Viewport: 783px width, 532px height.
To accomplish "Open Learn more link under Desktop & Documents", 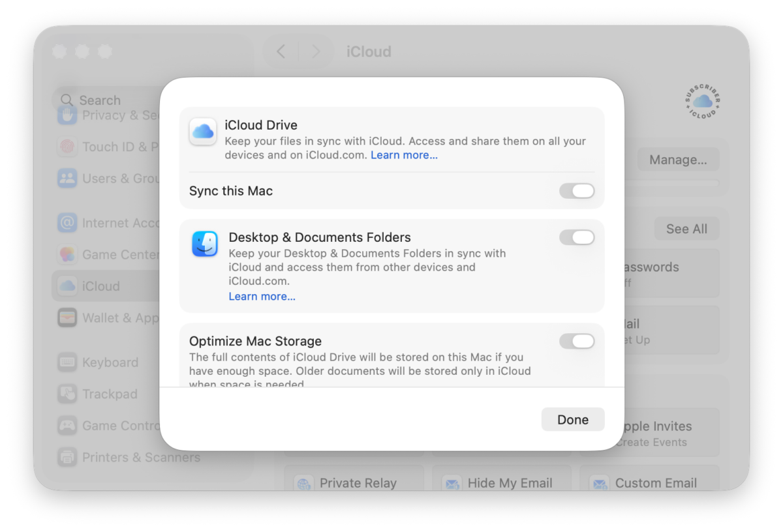I will [262, 297].
